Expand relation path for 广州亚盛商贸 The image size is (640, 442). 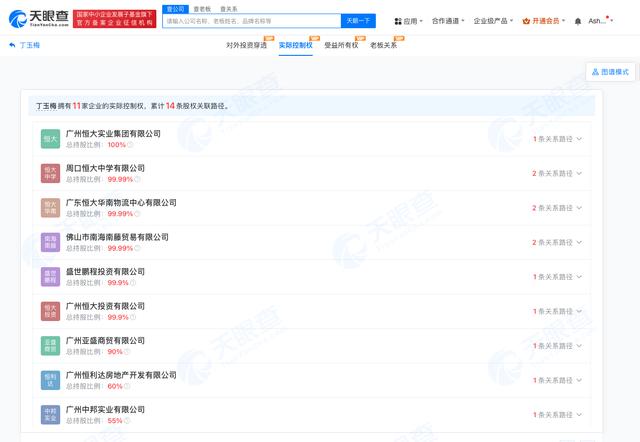pos(557,346)
